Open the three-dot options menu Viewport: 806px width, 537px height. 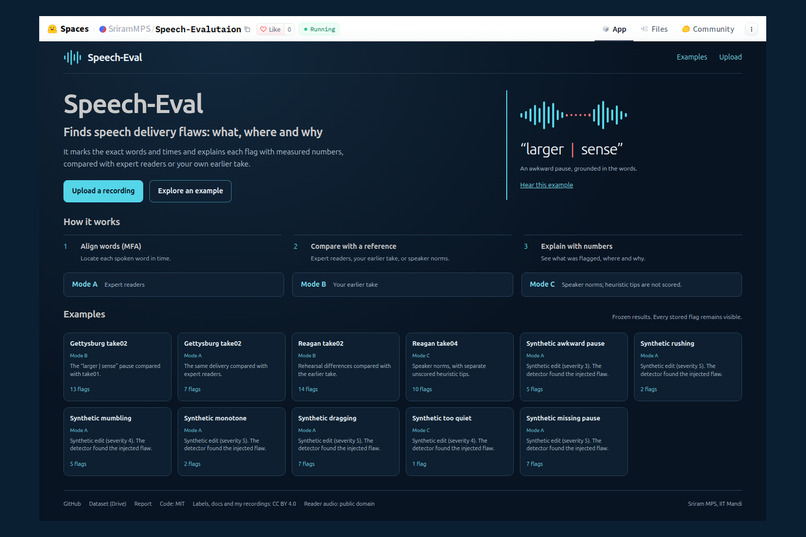pos(751,29)
